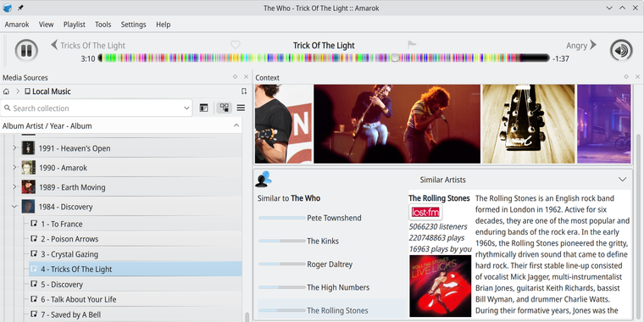Select the Earth Moving album cover
Screen dimensions: 644x322
28,187
